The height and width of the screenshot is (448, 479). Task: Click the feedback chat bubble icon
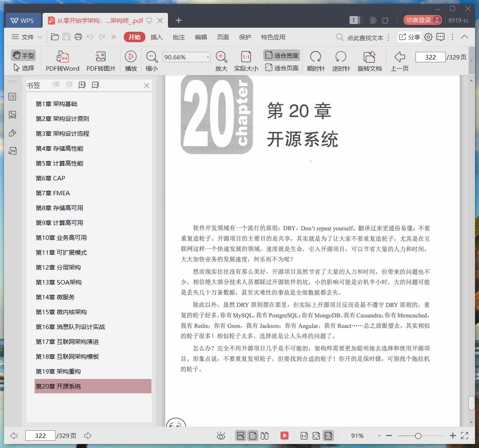(x=440, y=37)
